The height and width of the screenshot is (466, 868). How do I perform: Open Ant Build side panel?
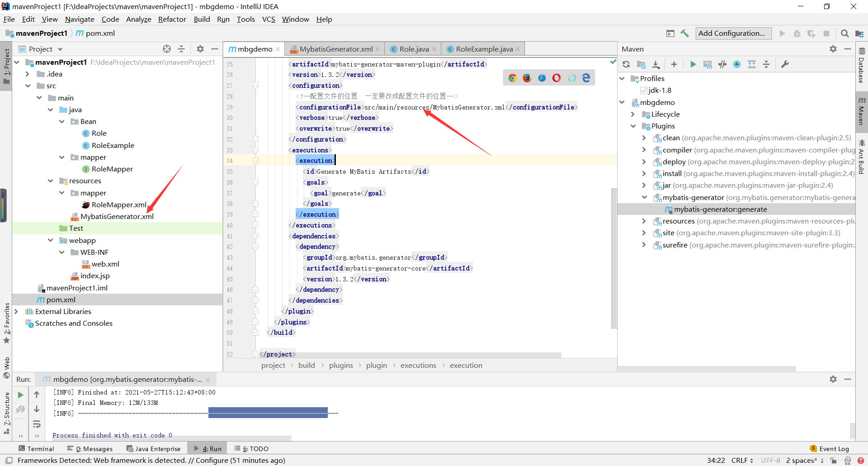(x=862, y=157)
